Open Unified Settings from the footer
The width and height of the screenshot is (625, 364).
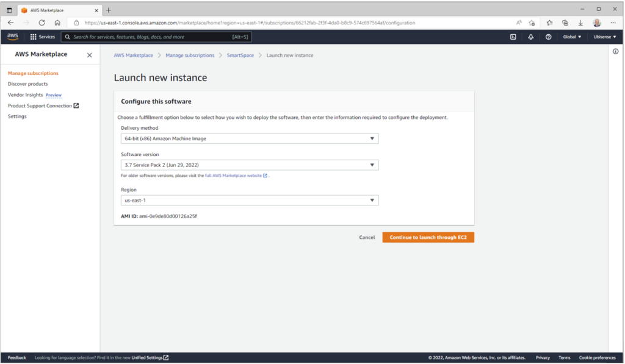(147, 358)
